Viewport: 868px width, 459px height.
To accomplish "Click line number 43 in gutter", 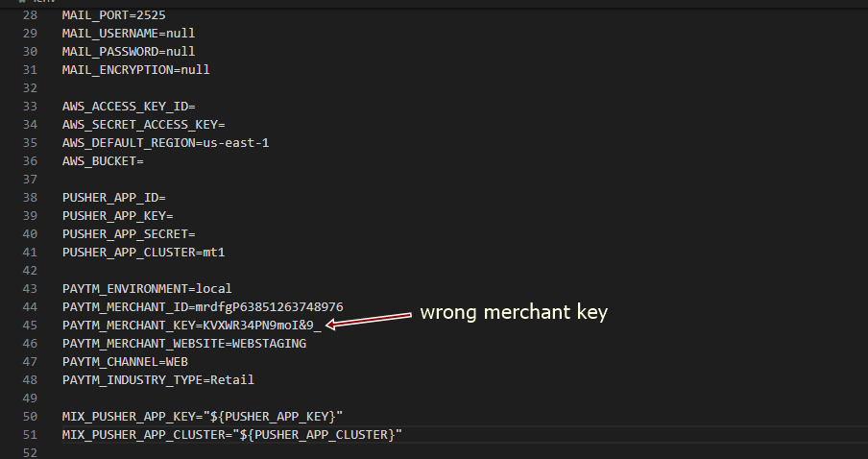I will coord(30,289).
